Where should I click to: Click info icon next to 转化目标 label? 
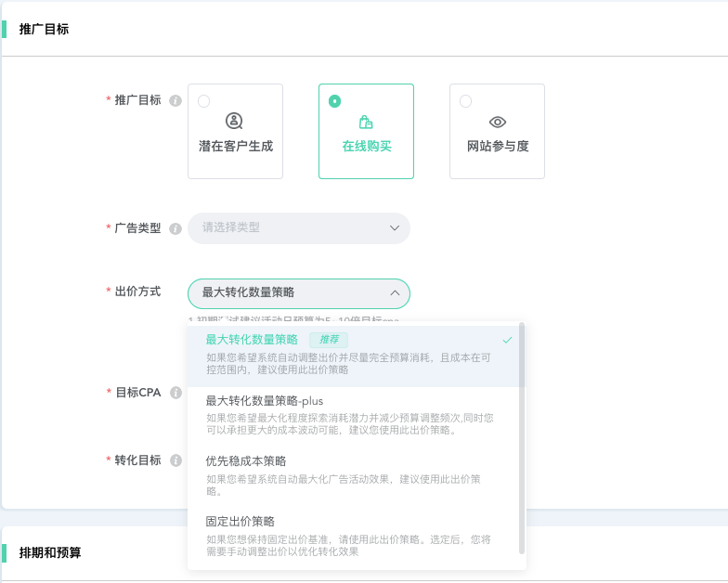tap(175, 460)
